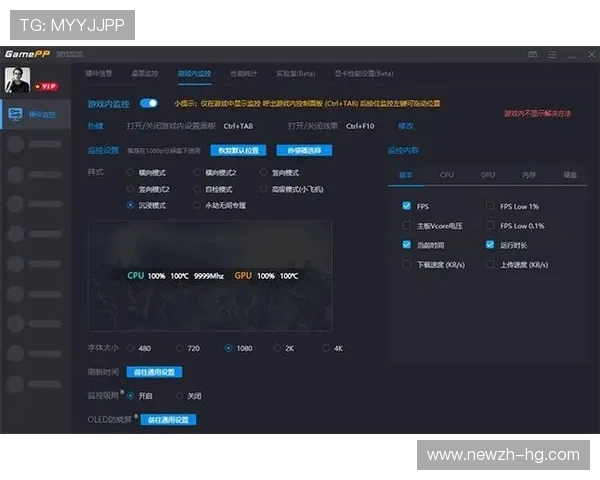
Task: Choose font size 4K
Action: point(326,348)
